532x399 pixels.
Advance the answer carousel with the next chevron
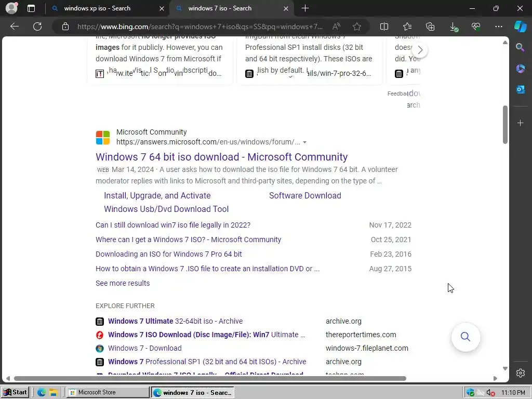tap(420, 50)
